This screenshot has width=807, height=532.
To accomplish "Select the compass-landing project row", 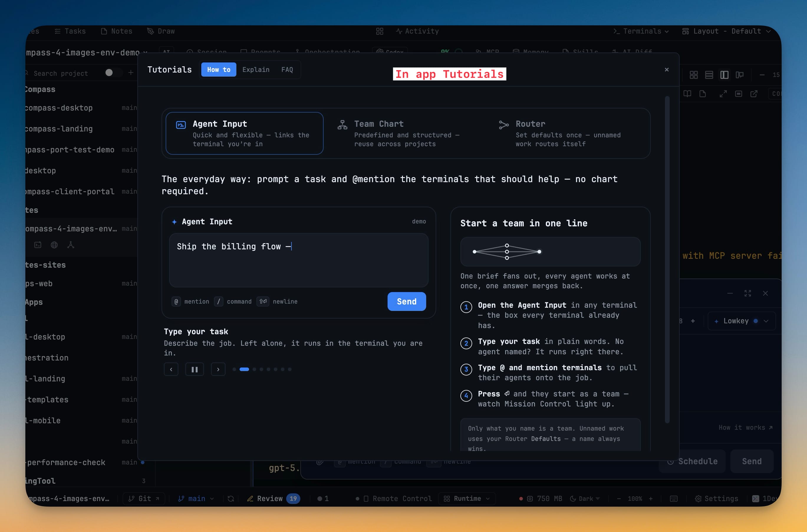I will tap(81, 129).
